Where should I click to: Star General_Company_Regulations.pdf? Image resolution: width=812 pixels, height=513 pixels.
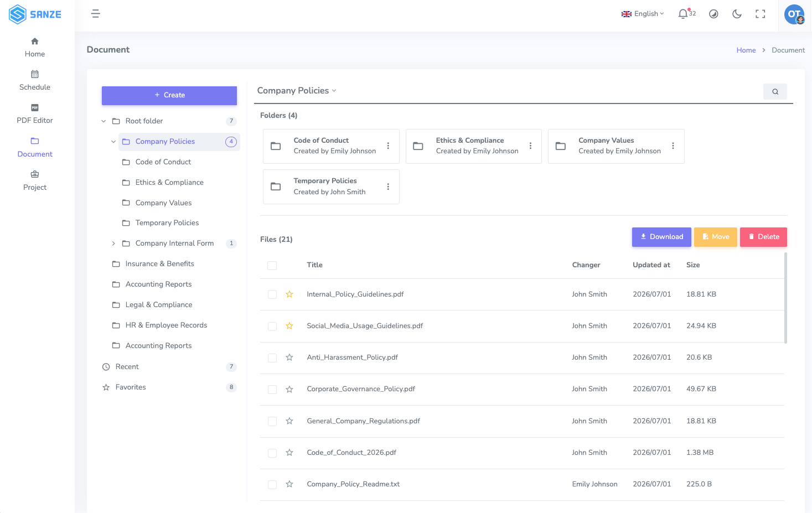[x=289, y=421]
